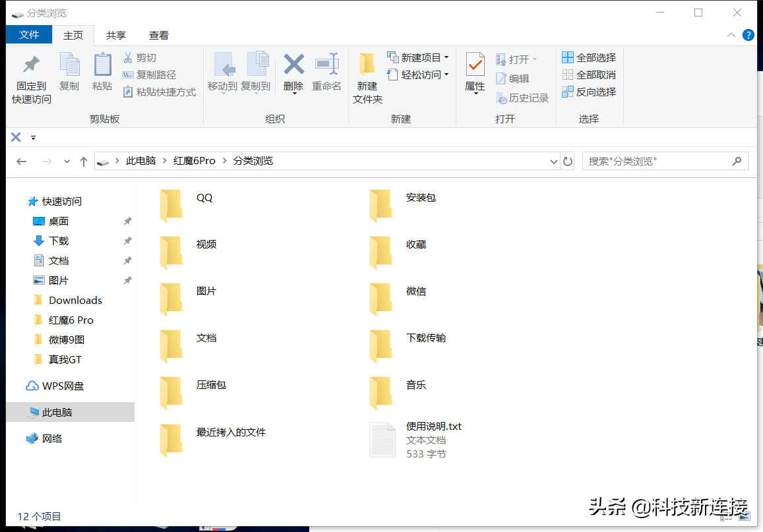Open the 移动到 dropdown button

click(x=222, y=72)
